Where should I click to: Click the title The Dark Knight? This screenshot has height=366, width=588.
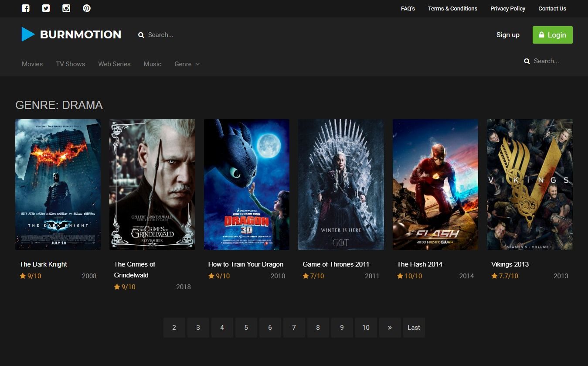click(x=43, y=264)
